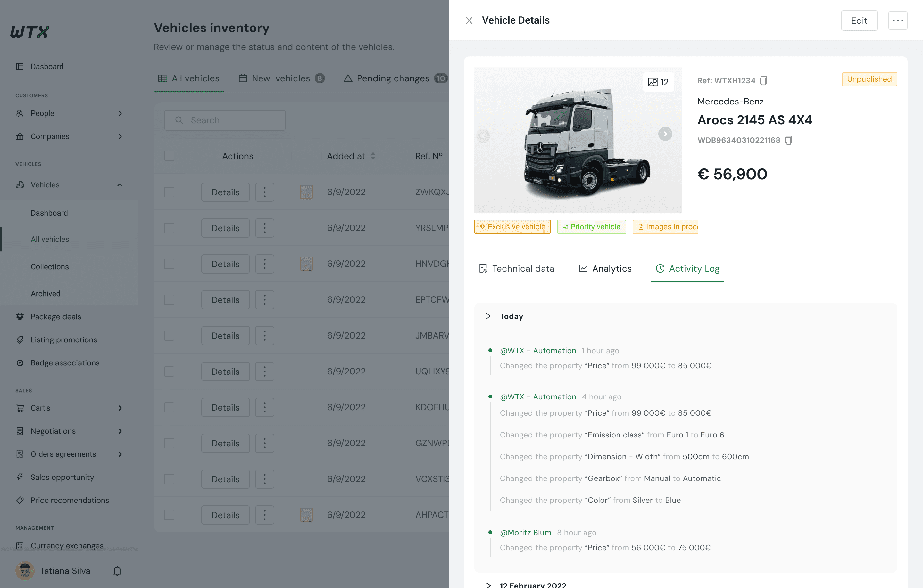Click warning icon on ZWKQX row
The height and width of the screenshot is (588, 923).
pos(306,192)
